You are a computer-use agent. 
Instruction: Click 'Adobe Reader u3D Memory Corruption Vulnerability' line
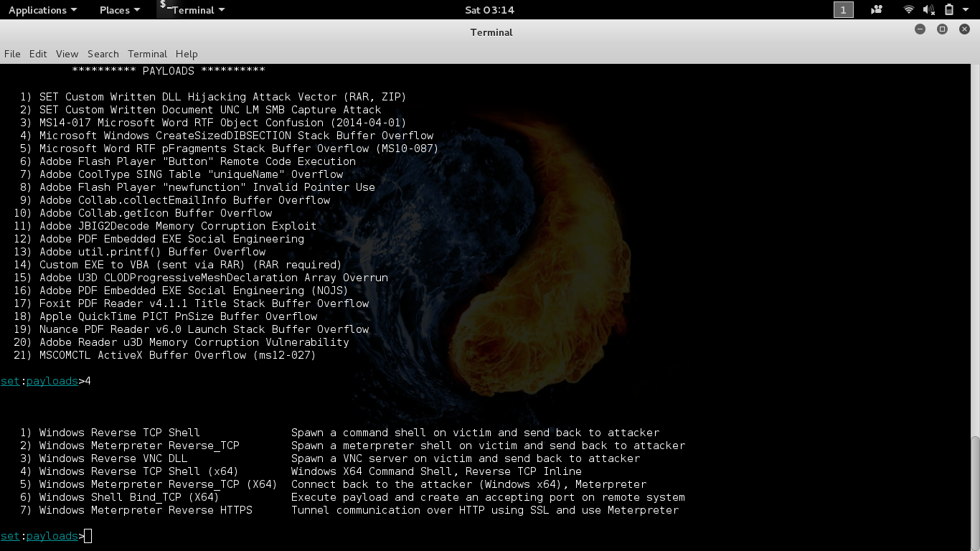point(194,342)
